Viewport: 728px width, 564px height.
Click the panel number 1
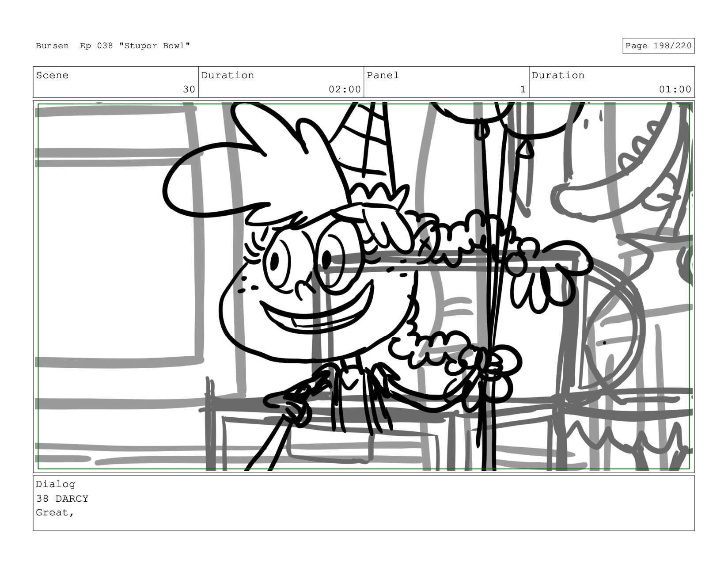(x=523, y=90)
